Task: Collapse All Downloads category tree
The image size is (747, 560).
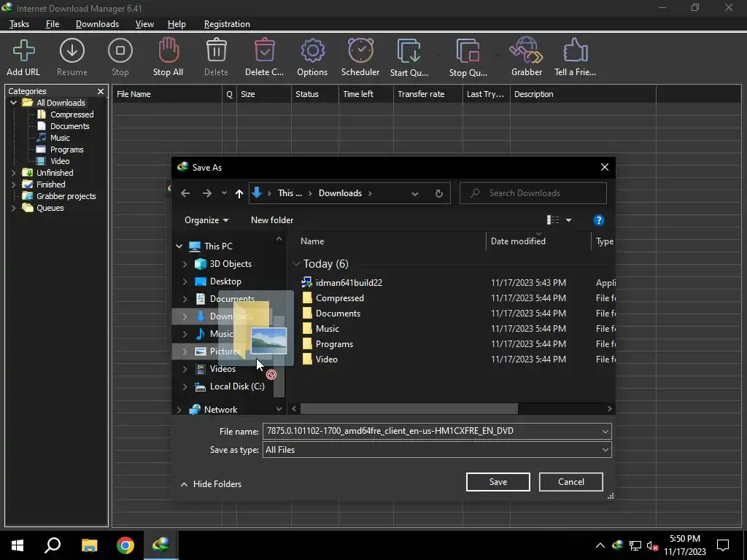Action: [13, 103]
